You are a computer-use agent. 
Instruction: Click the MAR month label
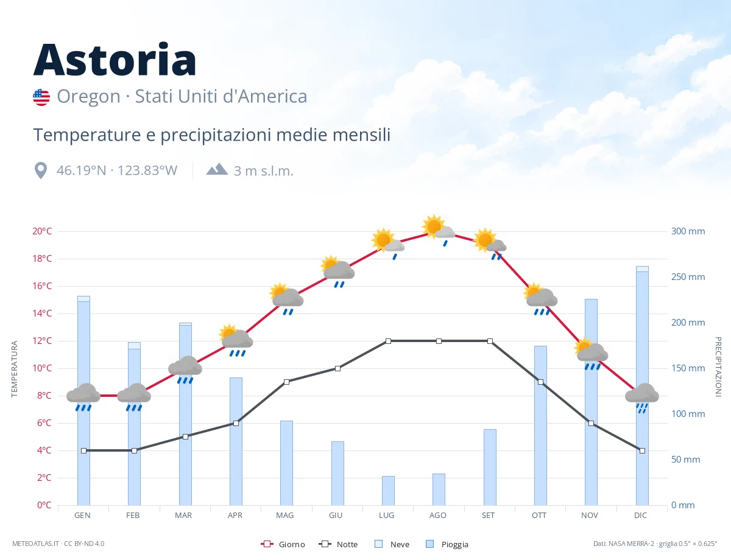click(183, 515)
